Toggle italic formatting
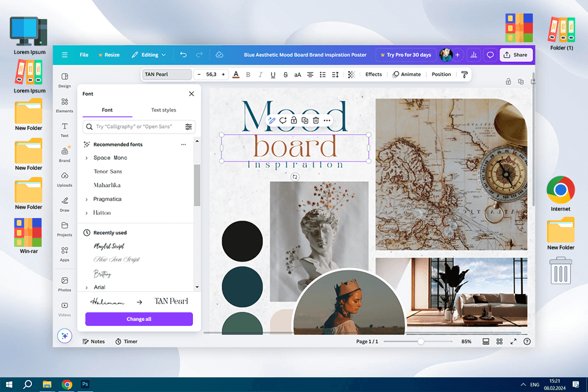The width and height of the screenshot is (588, 392). point(260,74)
